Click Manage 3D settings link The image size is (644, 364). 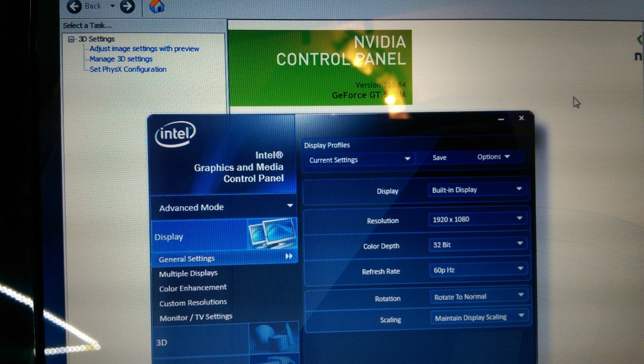pos(121,59)
